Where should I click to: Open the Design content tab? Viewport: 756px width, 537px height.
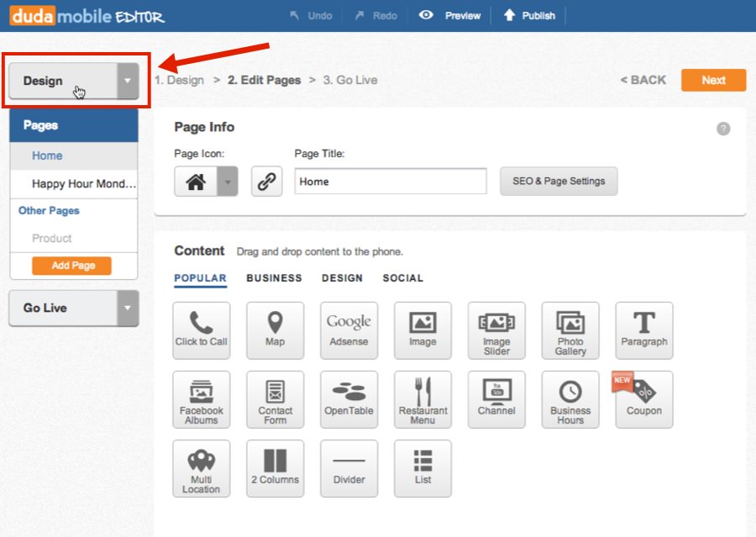(x=343, y=278)
